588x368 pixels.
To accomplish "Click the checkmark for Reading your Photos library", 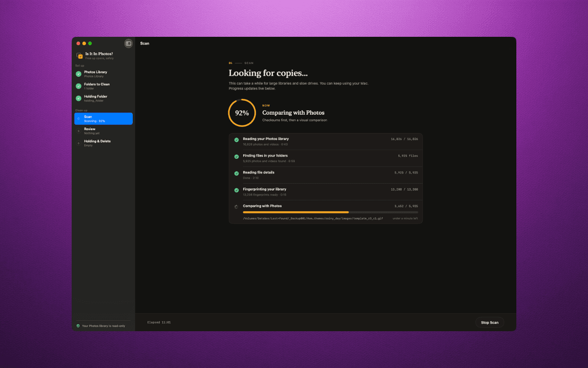I will 237,140.
